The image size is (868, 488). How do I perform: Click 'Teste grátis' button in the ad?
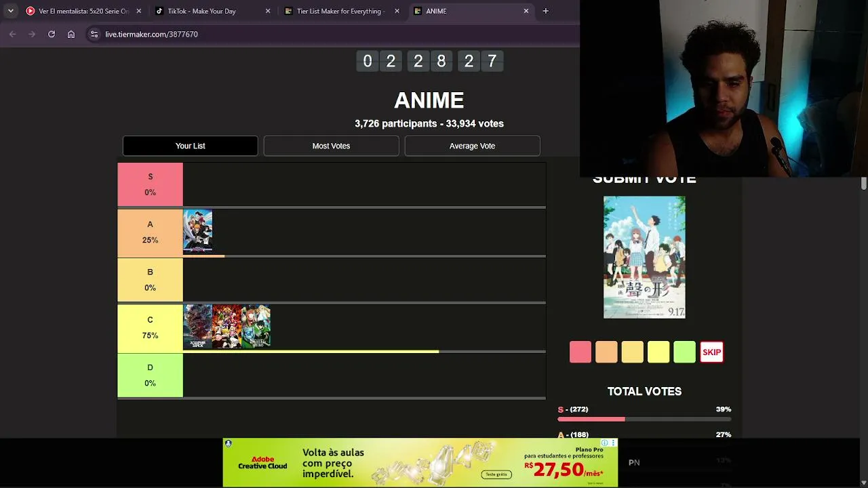[496, 474]
